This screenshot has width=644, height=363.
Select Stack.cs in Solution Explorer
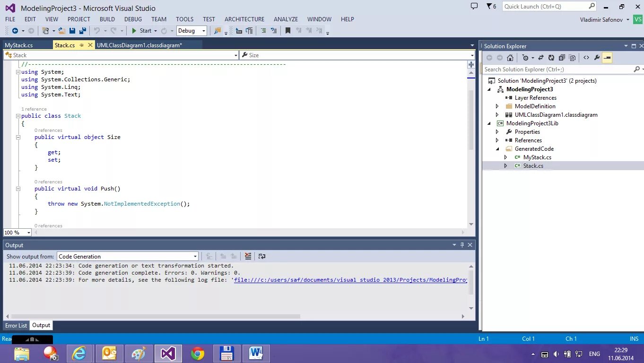coord(533,166)
